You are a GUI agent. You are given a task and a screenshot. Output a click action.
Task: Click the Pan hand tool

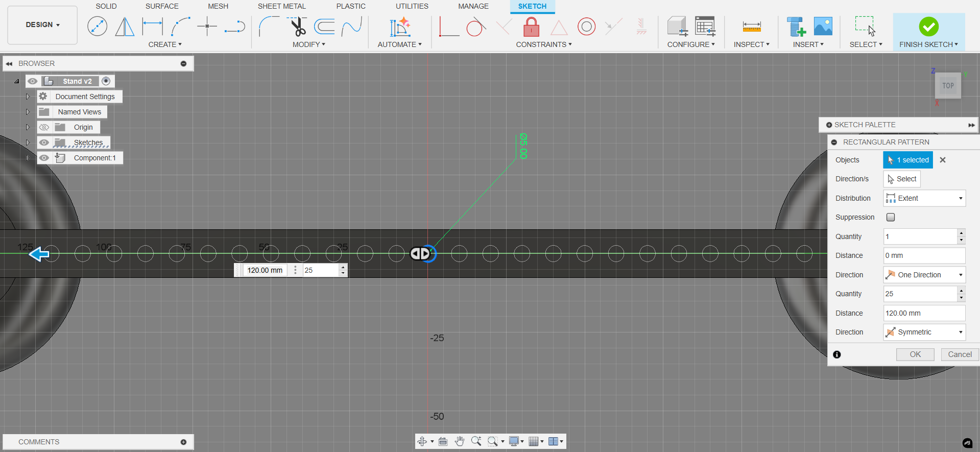460,441
